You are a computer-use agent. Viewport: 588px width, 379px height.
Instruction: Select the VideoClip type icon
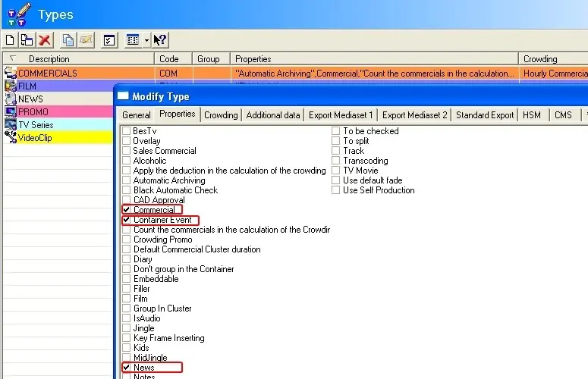coord(10,138)
